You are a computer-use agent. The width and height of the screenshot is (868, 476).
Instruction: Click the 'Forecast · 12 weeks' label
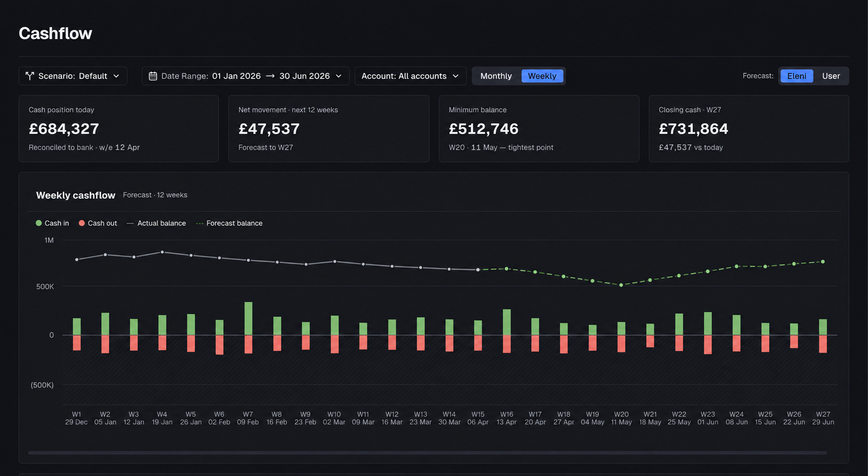tap(155, 195)
